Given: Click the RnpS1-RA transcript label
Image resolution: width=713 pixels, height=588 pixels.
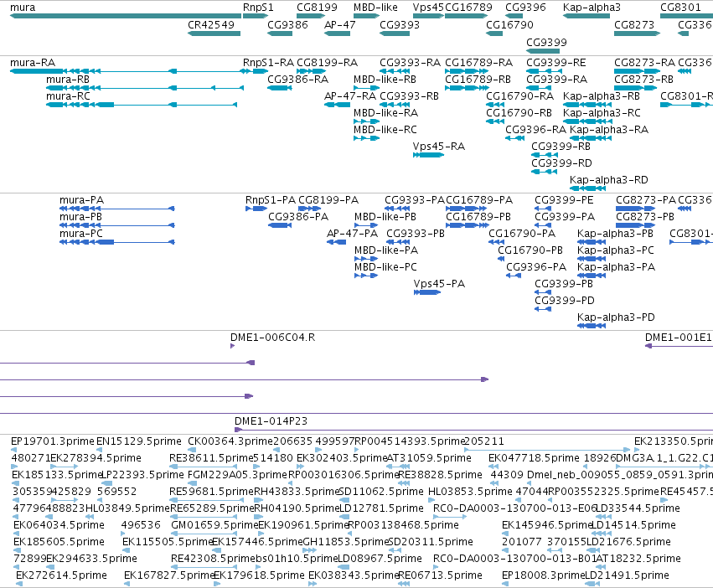Looking at the screenshot, I should (x=268, y=62).
